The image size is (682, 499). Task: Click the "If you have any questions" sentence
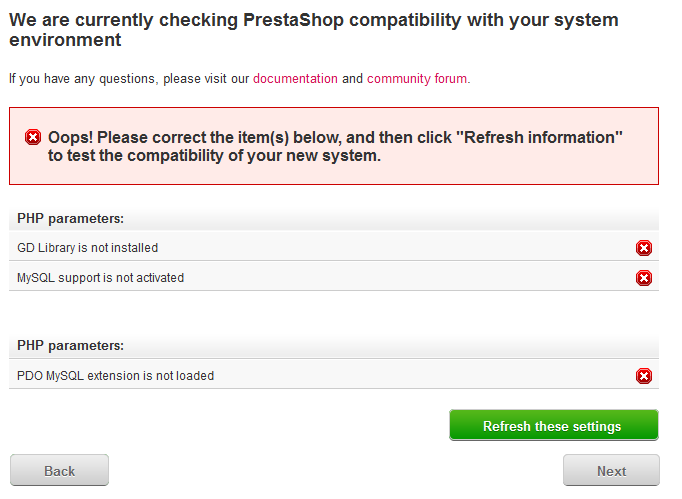tap(240, 79)
